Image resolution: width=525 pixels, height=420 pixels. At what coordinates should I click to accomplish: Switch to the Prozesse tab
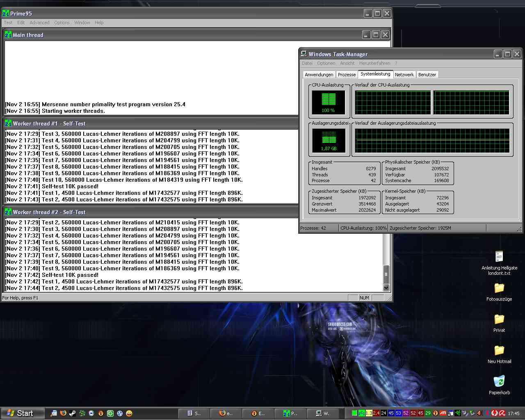pyautogui.click(x=347, y=75)
